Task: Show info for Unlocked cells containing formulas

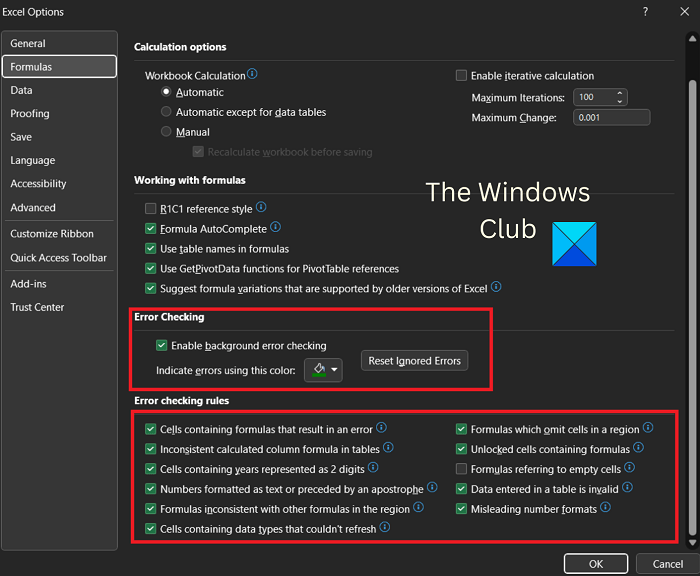Action: 639,447
